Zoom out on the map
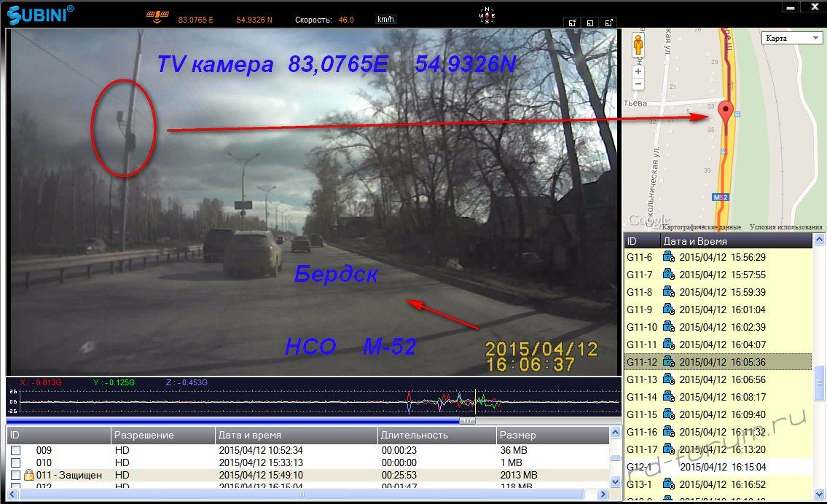This screenshot has width=827, height=504. click(x=638, y=84)
